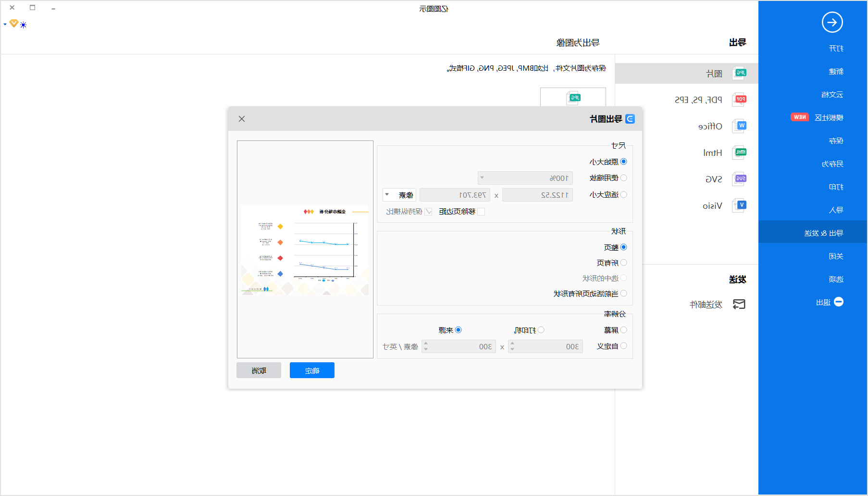Viewport: 868px width, 496px height.
Task: Toggle the 移除页边距 checkbox
Action: [x=481, y=212]
